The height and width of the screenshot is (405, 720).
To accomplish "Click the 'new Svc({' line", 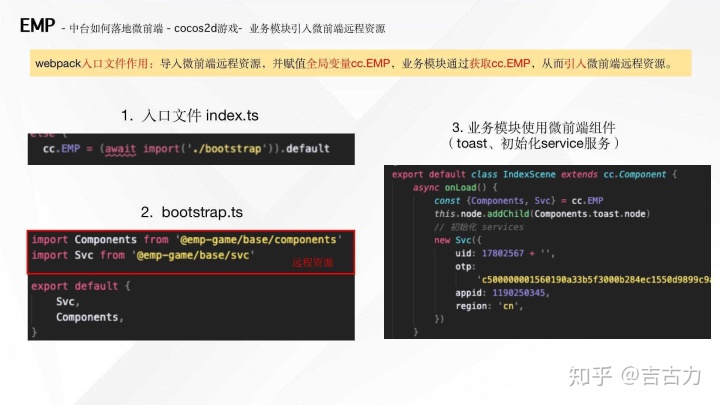I will point(458,240).
